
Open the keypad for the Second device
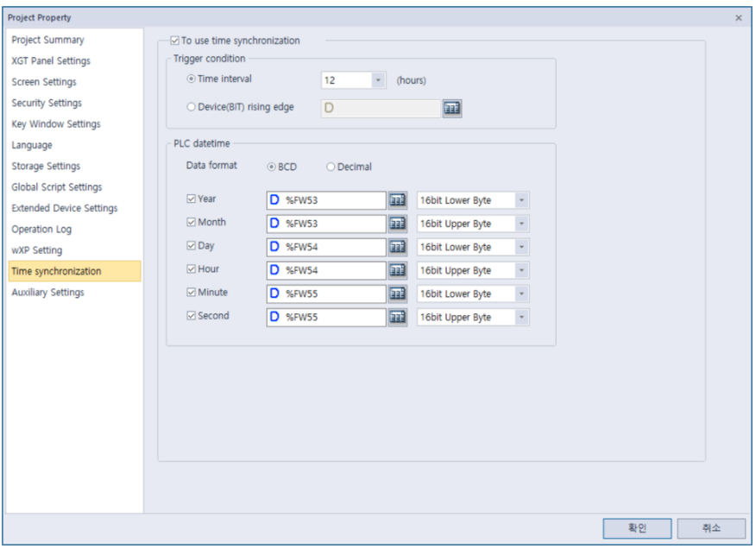(400, 317)
